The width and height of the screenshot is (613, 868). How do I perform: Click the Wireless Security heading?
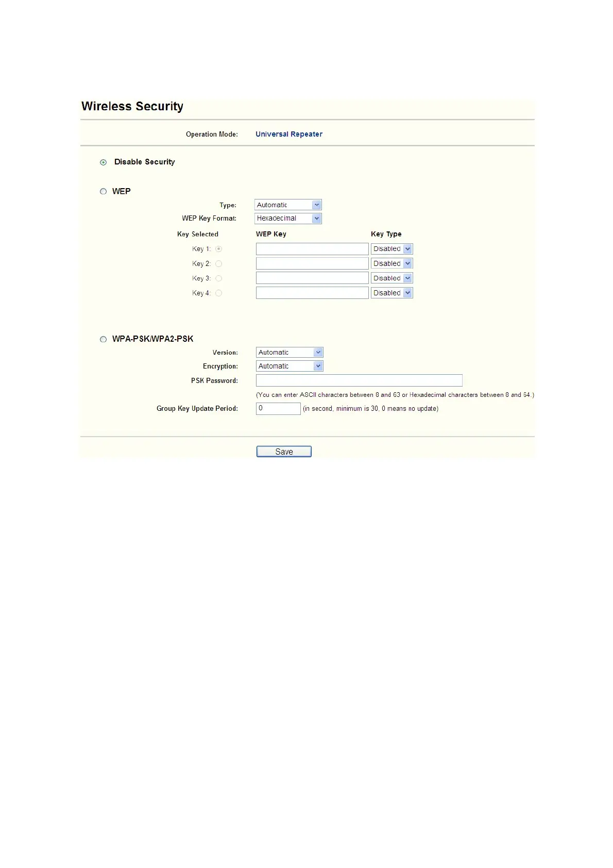point(132,106)
